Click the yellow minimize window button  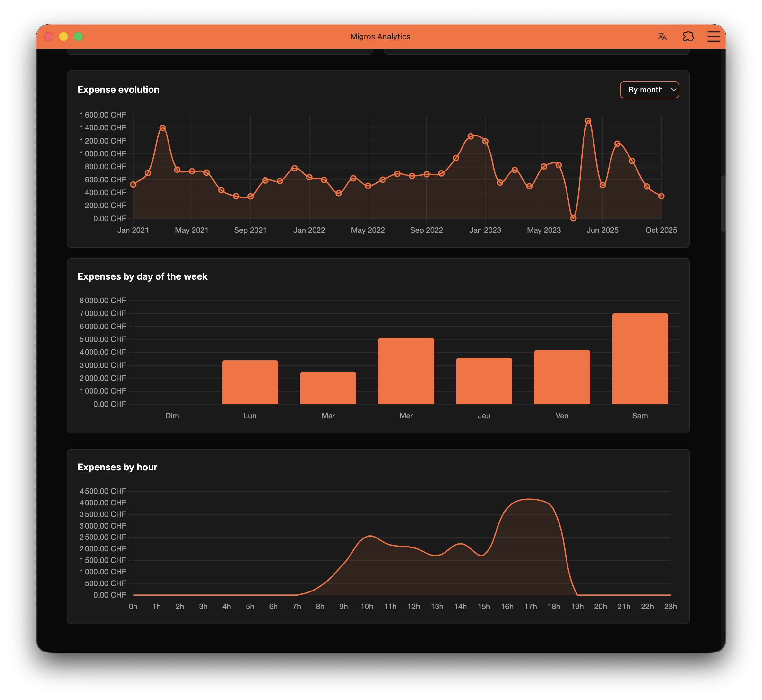click(64, 36)
